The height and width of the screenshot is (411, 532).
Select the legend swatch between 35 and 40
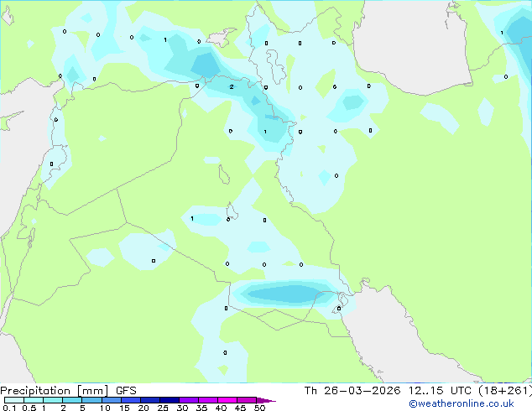pos(207,400)
